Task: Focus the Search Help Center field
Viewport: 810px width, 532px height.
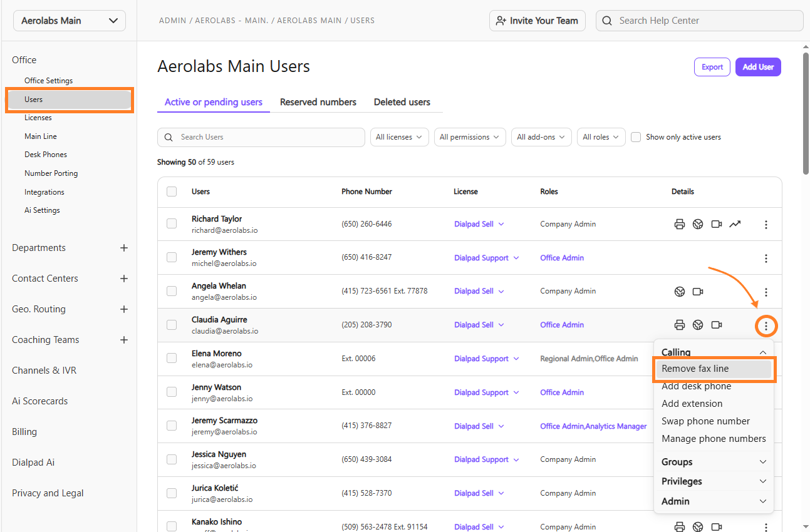Action: pyautogui.click(x=700, y=21)
